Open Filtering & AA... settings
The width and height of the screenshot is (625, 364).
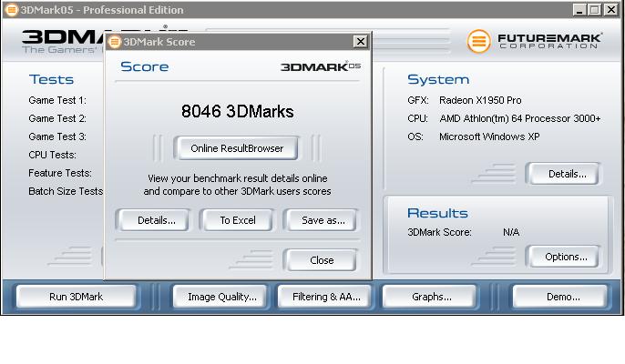[326, 297]
